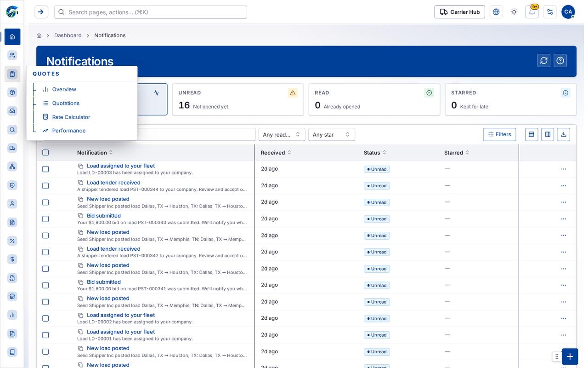
Task: Toggle the select-all checkbox in table header
Action: [x=45, y=153]
